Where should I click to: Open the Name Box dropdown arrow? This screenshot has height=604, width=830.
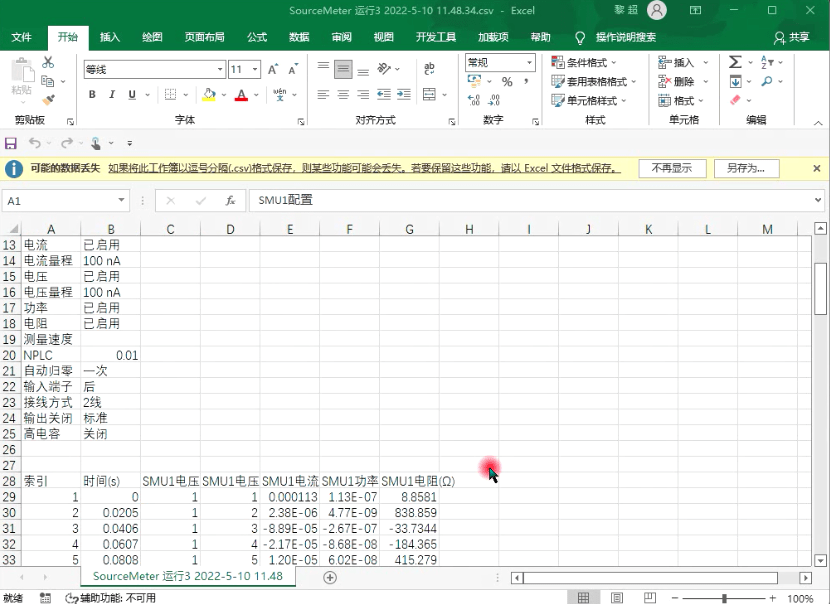(121, 200)
